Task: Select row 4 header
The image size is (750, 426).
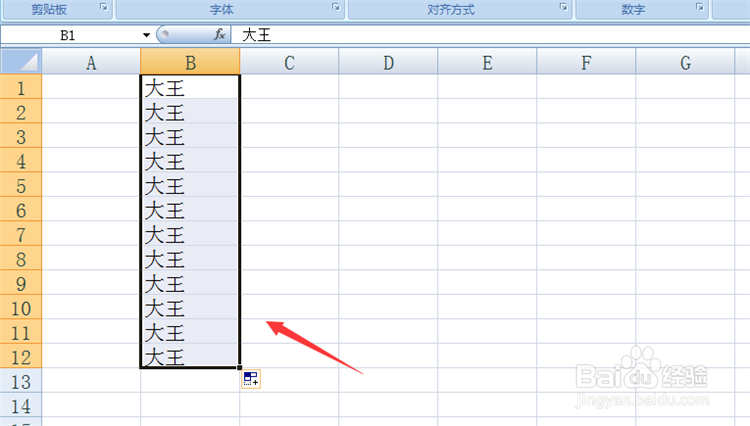Action: (x=21, y=160)
